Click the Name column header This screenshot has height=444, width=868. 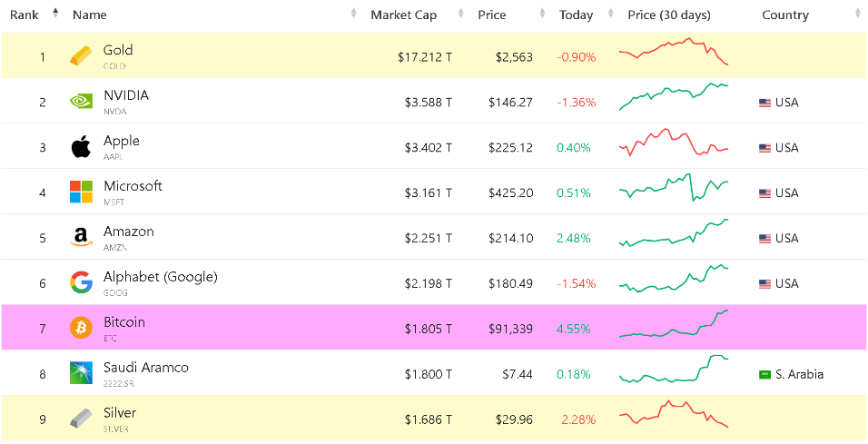pos(90,15)
